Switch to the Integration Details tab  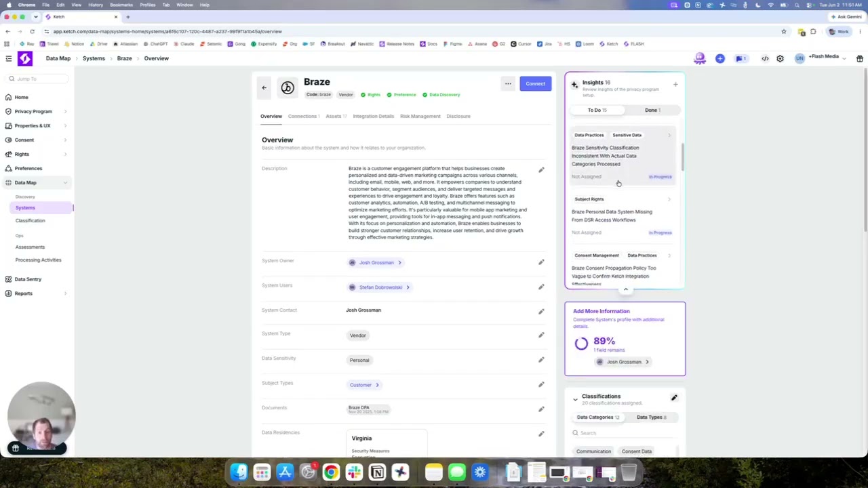[373, 116]
